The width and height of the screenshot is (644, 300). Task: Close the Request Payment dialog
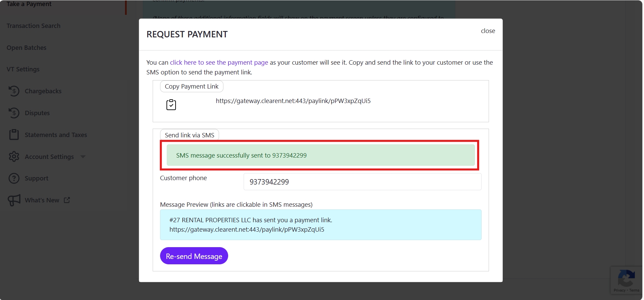pos(488,31)
